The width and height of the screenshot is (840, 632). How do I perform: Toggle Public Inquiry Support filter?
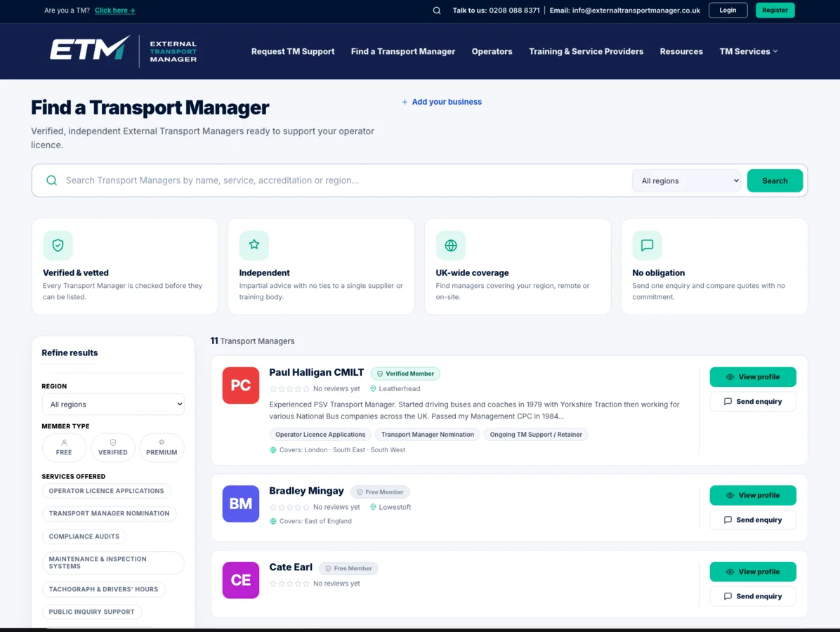coord(91,612)
